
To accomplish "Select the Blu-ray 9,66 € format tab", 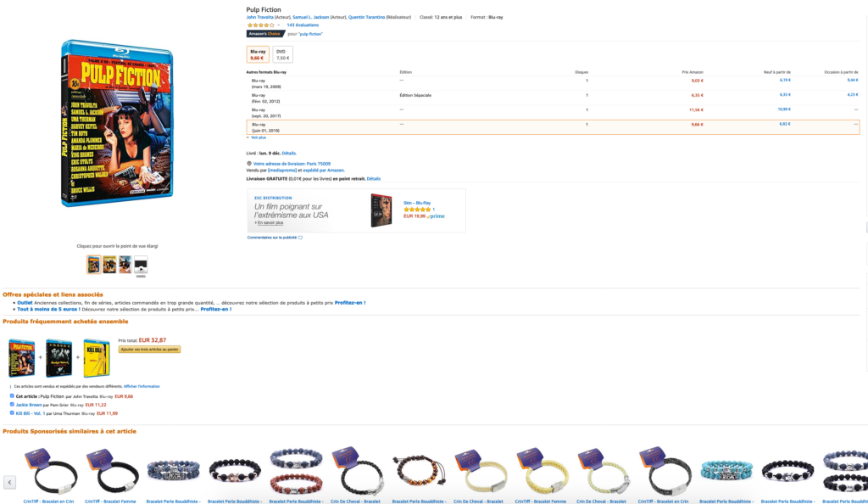I will coord(258,55).
